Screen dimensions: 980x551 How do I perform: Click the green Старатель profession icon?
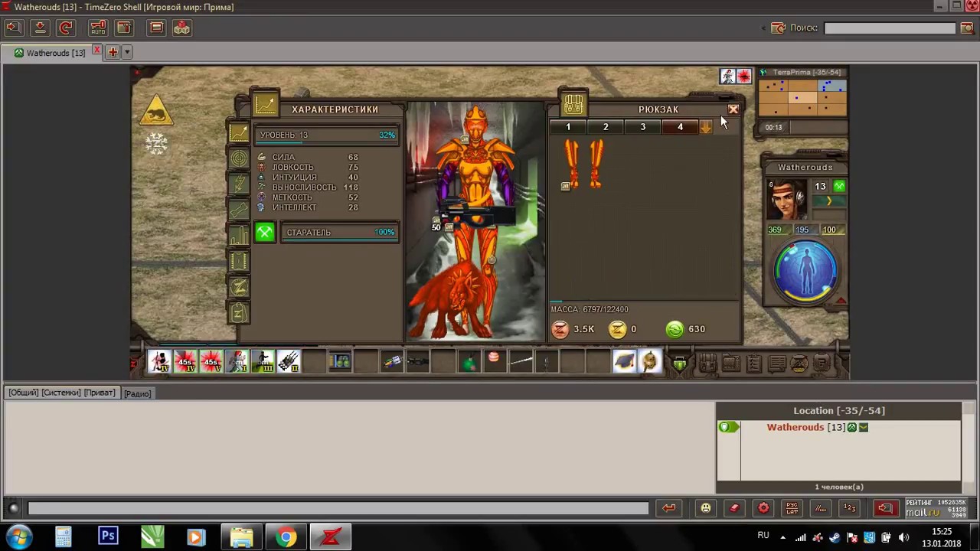(265, 232)
